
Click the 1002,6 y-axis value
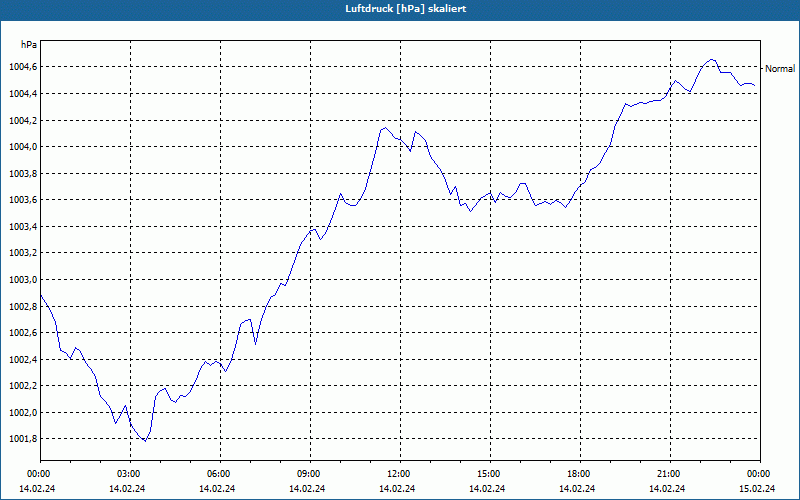coord(22,333)
